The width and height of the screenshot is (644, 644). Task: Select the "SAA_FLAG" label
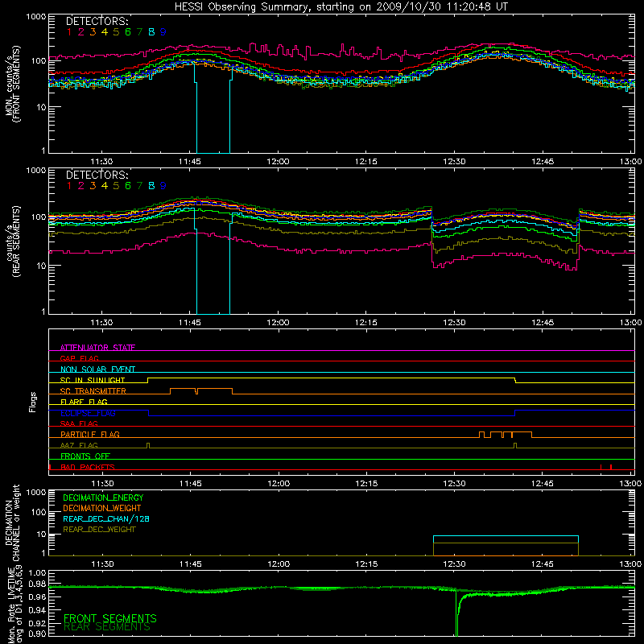(x=79, y=423)
